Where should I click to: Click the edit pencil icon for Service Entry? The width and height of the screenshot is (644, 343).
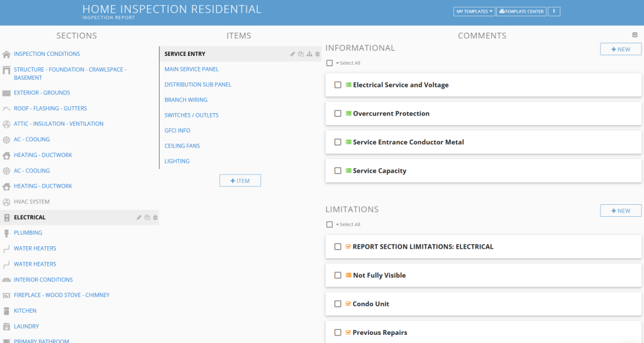click(292, 54)
